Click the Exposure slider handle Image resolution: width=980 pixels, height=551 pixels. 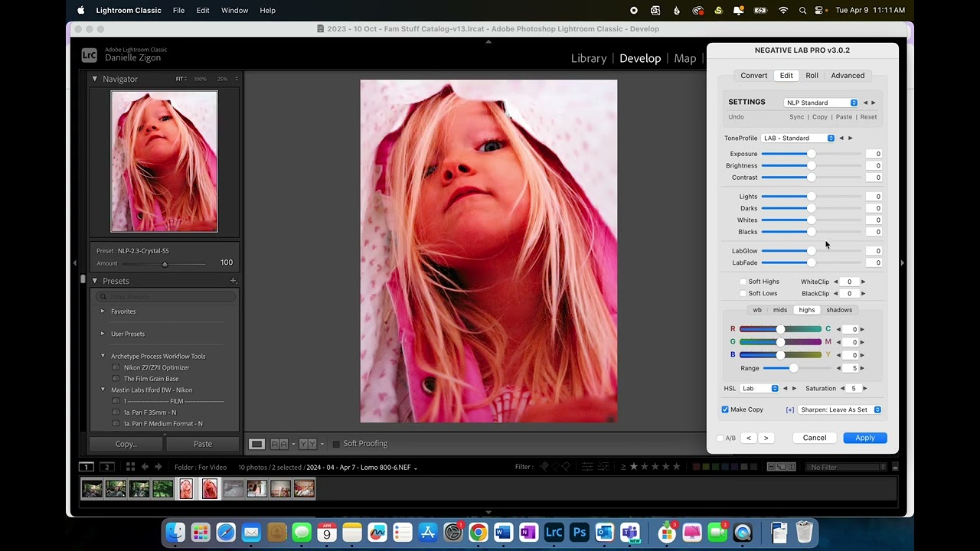pyautogui.click(x=811, y=154)
